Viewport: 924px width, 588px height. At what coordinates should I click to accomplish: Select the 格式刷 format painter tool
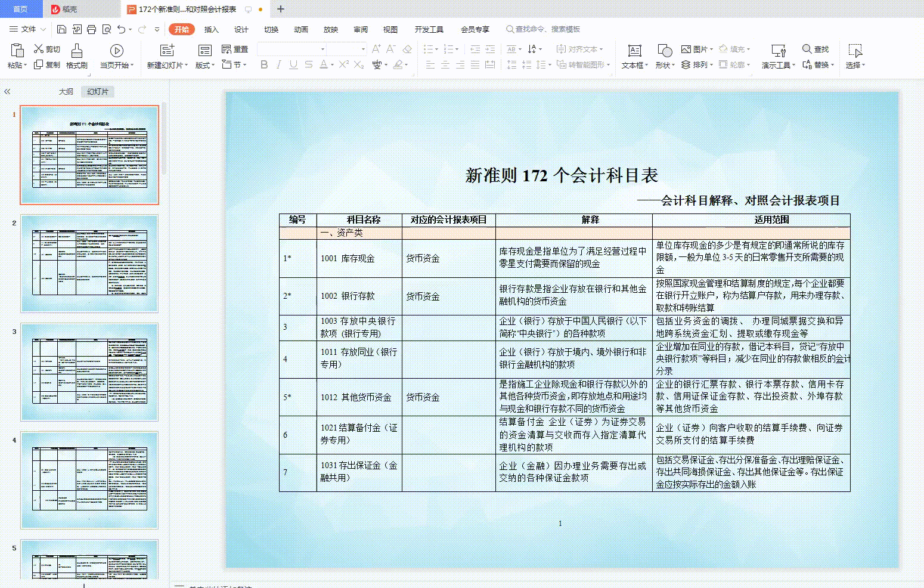(x=76, y=55)
